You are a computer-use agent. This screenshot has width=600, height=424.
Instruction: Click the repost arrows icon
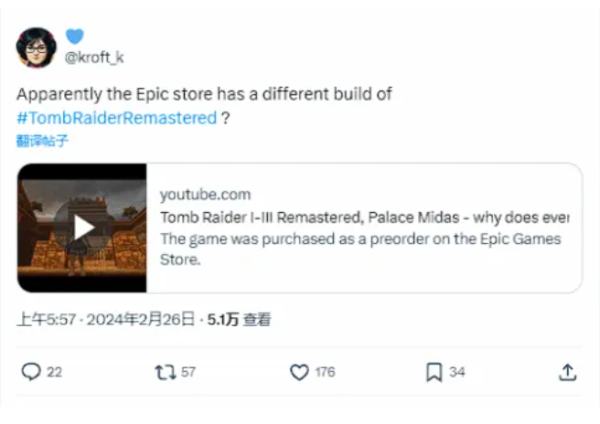point(164,372)
